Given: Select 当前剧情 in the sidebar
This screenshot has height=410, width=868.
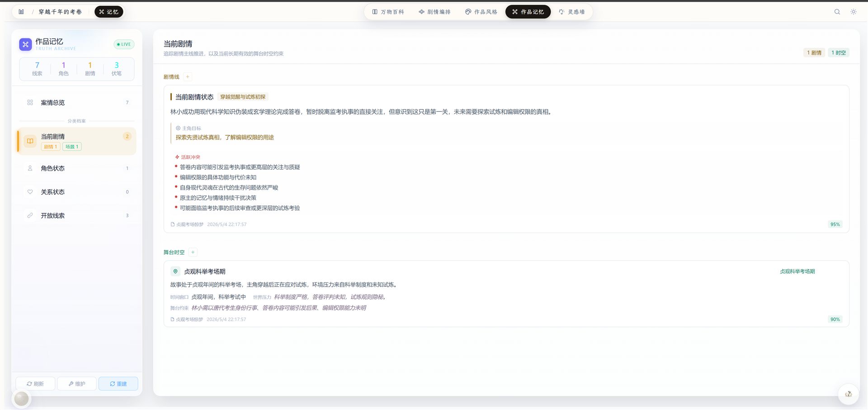Looking at the screenshot, I should 77,141.
